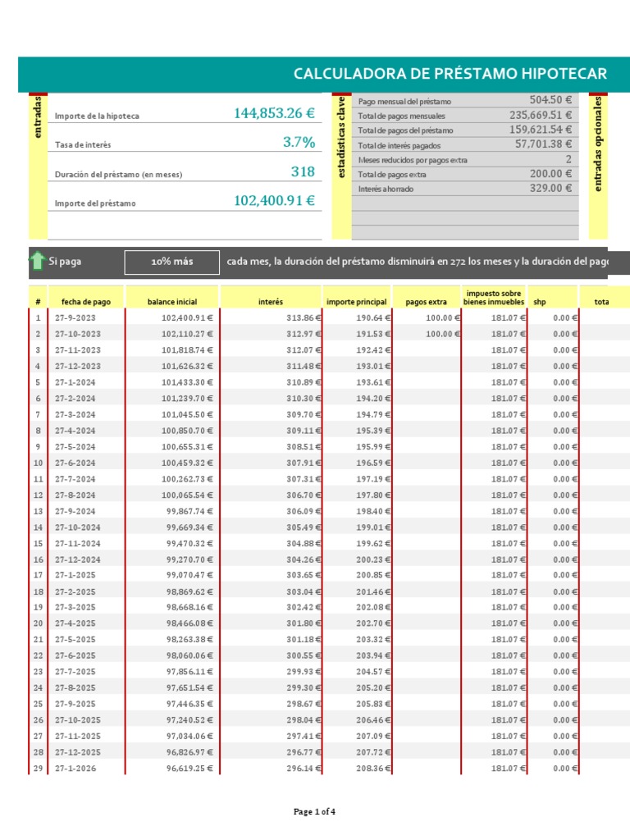This screenshot has width=630, height=840.
Task: Click extra payment 100.00 € in row 2
Action: click(x=442, y=334)
